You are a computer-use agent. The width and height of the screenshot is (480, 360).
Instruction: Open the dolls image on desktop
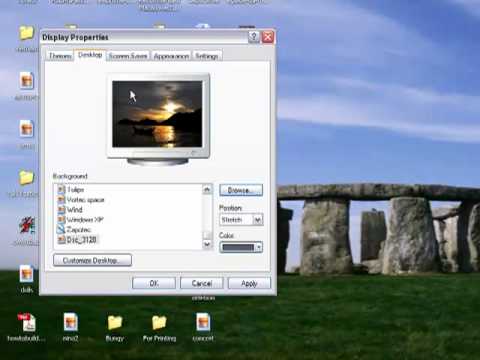pyautogui.click(x=26, y=274)
